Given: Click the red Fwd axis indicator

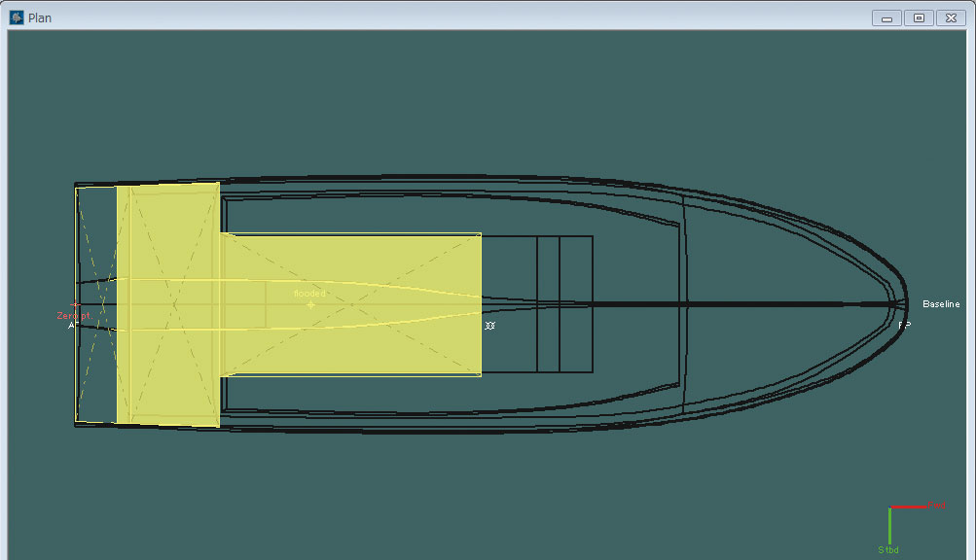Looking at the screenshot, I should (x=918, y=506).
